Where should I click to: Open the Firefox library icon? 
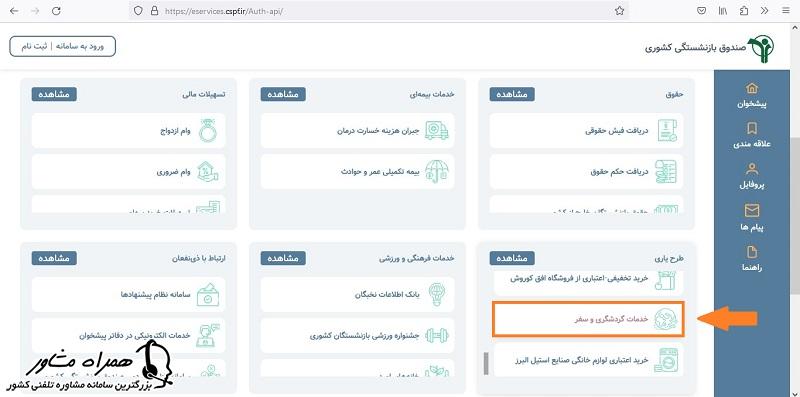[723, 11]
